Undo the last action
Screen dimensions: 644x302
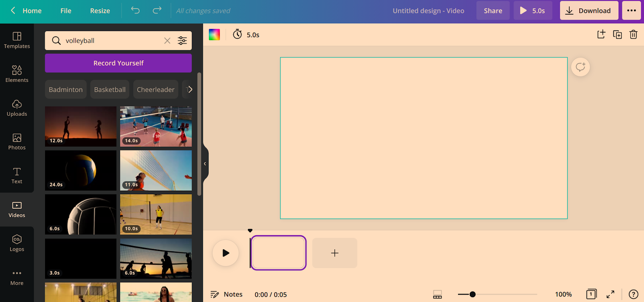tap(135, 10)
